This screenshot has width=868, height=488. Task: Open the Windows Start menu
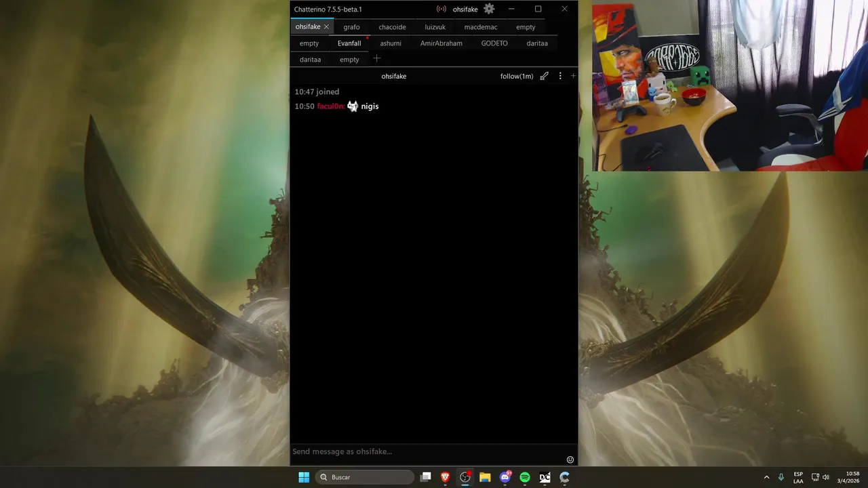pos(304,477)
